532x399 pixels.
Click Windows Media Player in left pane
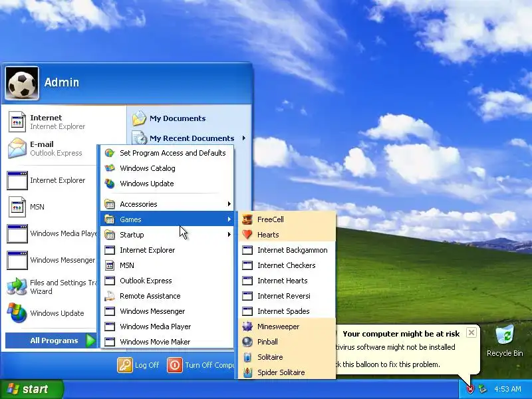pyautogui.click(x=51, y=233)
